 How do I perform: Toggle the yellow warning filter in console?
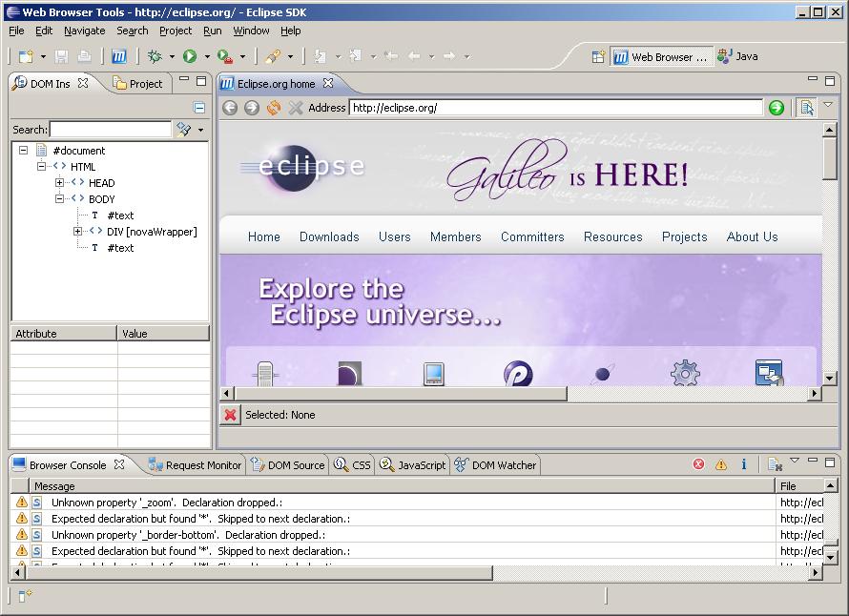tap(721, 464)
